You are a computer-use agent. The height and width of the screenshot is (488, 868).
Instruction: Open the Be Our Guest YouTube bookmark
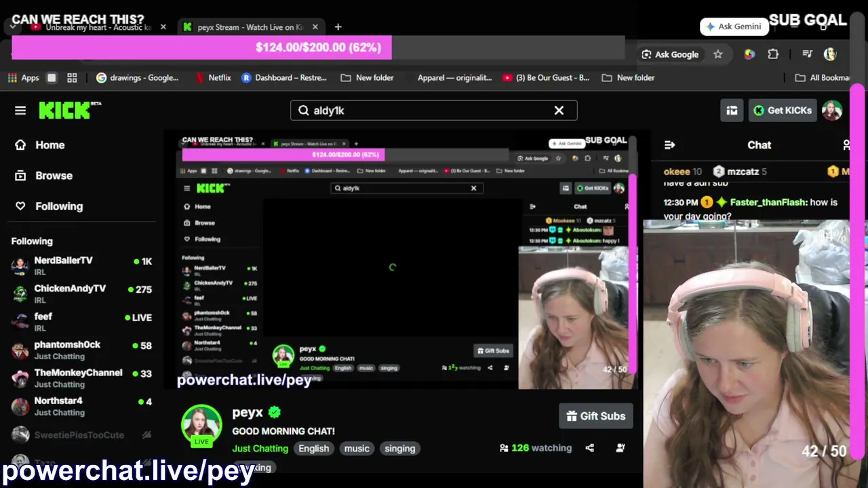(x=546, y=78)
